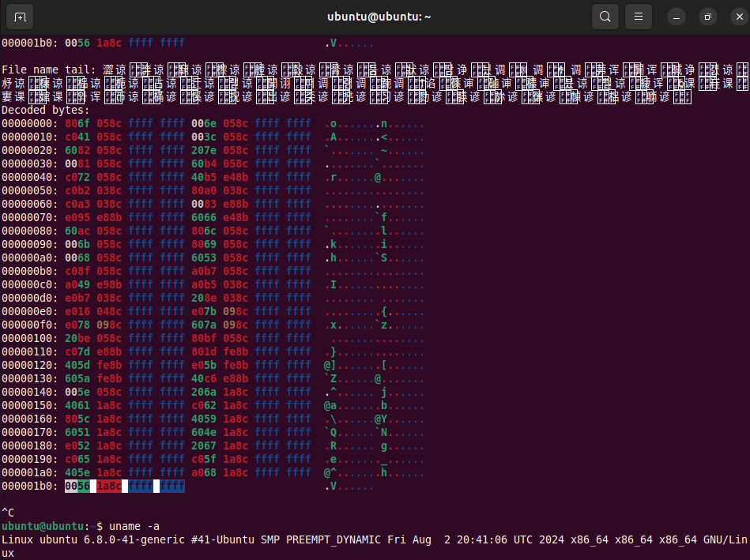Click hex offset 00000100: row label
Image resolution: width=750 pixels, height=560 pixels.
click(x=30, y=338)
